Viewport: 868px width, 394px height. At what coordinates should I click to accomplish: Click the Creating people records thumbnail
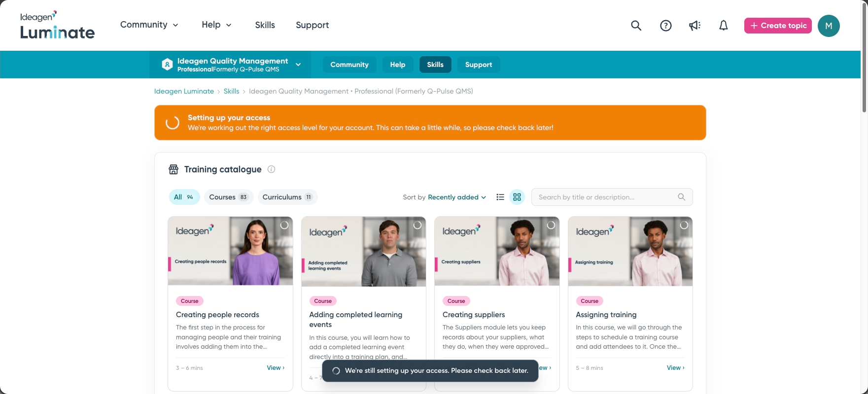(230, 251)
